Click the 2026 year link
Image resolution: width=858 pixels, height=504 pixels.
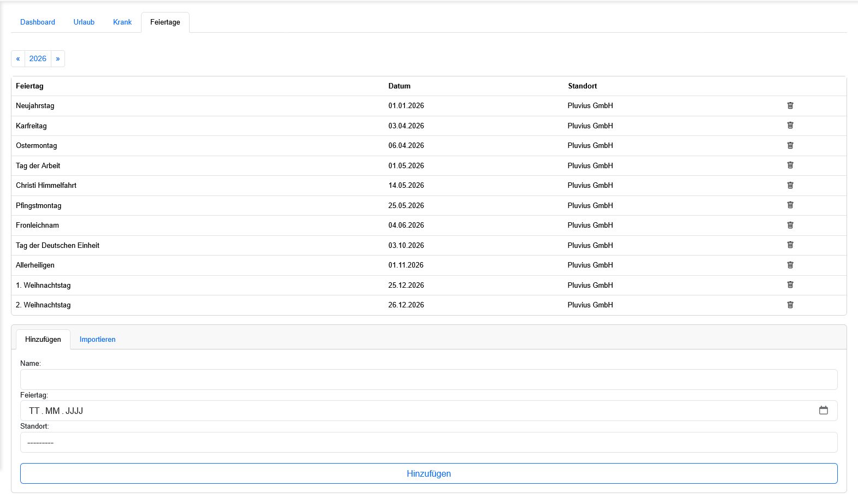point(38,58)
